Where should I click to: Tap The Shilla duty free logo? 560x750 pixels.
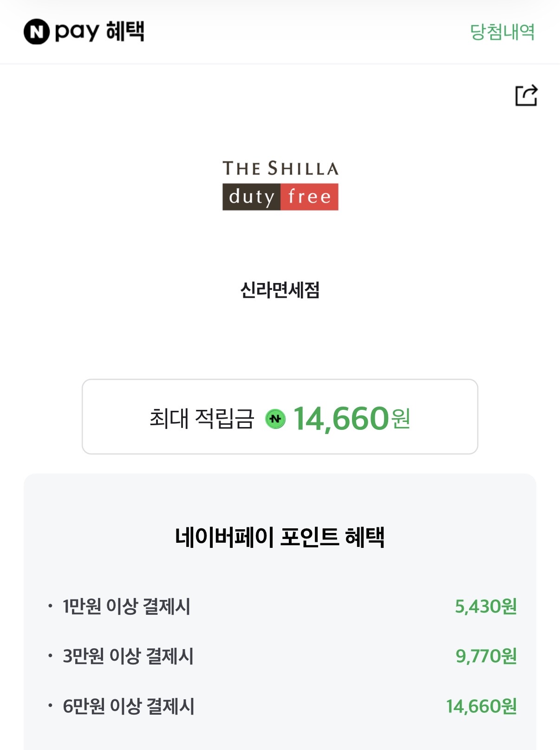pyautogui.click(x=280, y=185)
